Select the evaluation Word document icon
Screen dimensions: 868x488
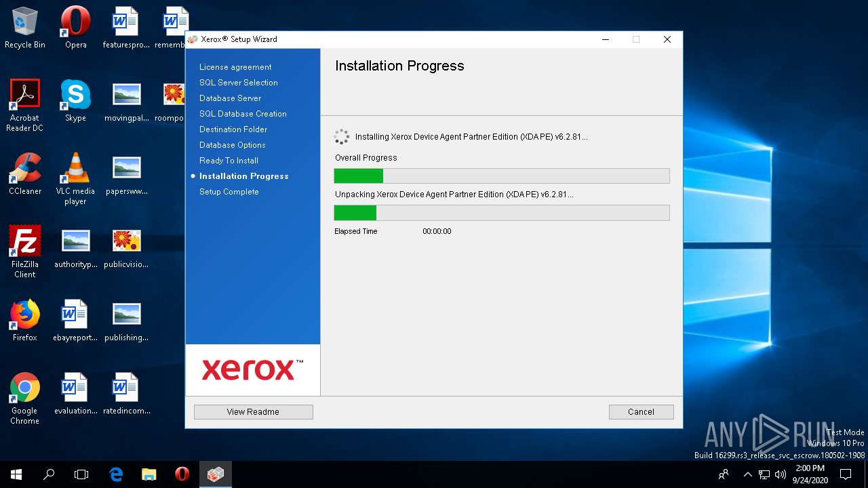click(x=75, y=394)
